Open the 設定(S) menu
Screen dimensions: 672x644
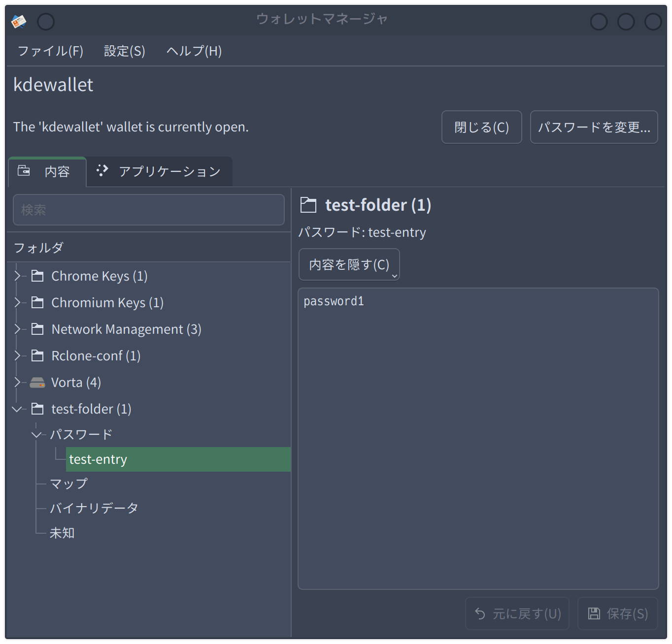click(x=124, y=51)
